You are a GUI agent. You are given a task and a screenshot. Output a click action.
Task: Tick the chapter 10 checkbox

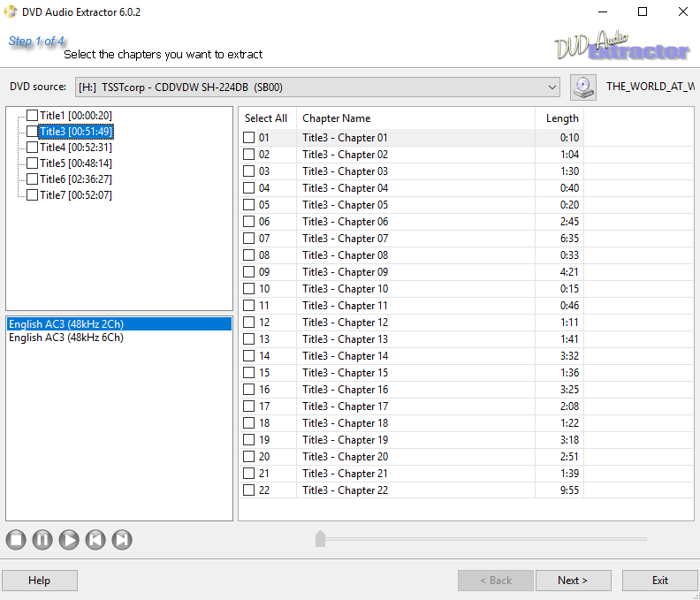click(x=248, y=289)
